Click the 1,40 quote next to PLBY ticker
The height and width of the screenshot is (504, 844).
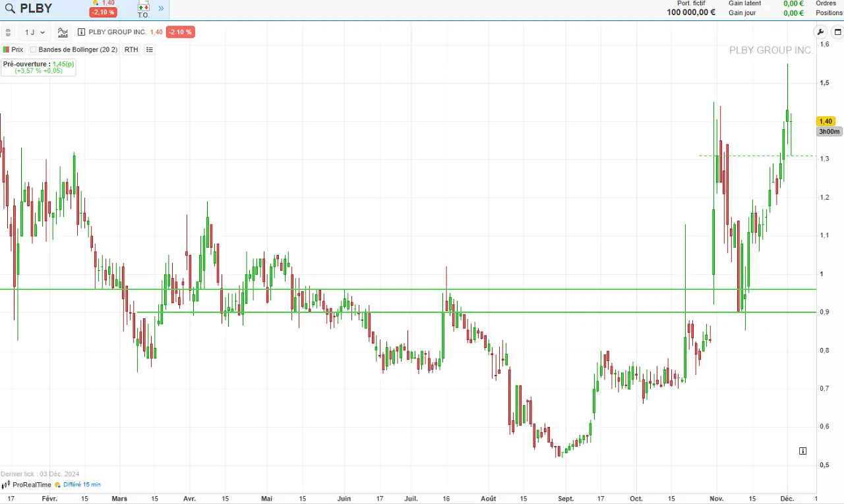(108, 3)
